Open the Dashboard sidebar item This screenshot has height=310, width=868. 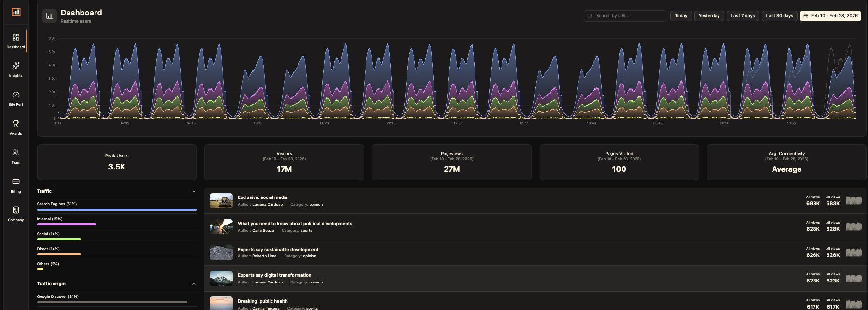tap(16, 41)
